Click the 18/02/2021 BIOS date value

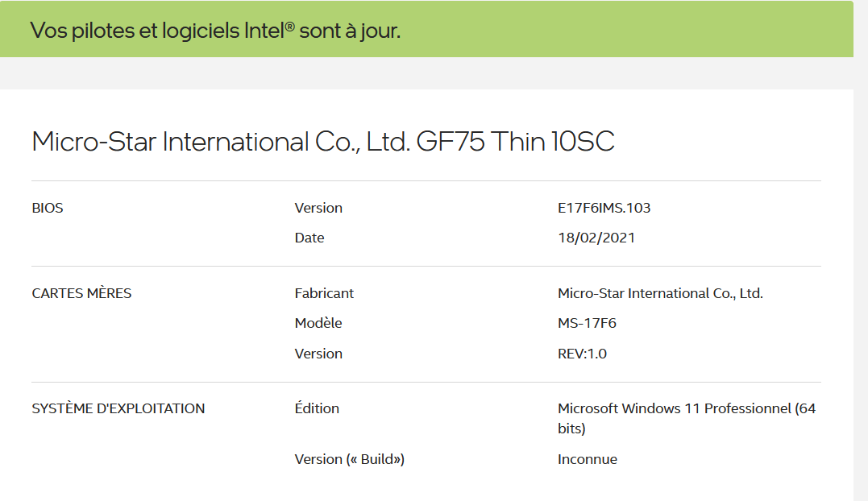(x=596, y=238)
